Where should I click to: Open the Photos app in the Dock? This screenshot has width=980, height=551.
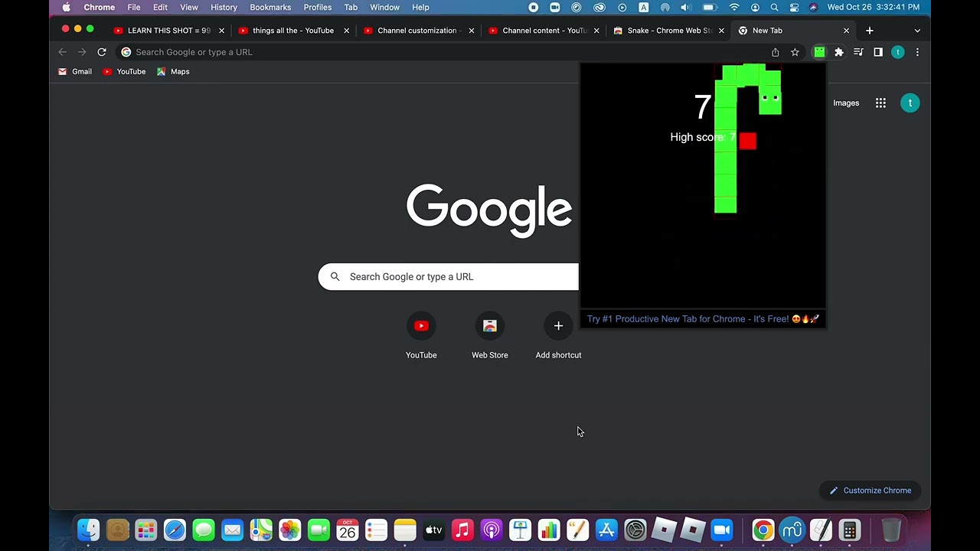pyautogui.click(x=290, y=530)
